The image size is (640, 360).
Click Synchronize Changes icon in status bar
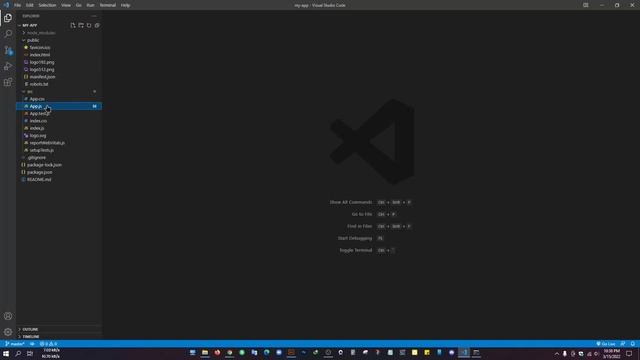pyautogui.click(x=32, y=344)
